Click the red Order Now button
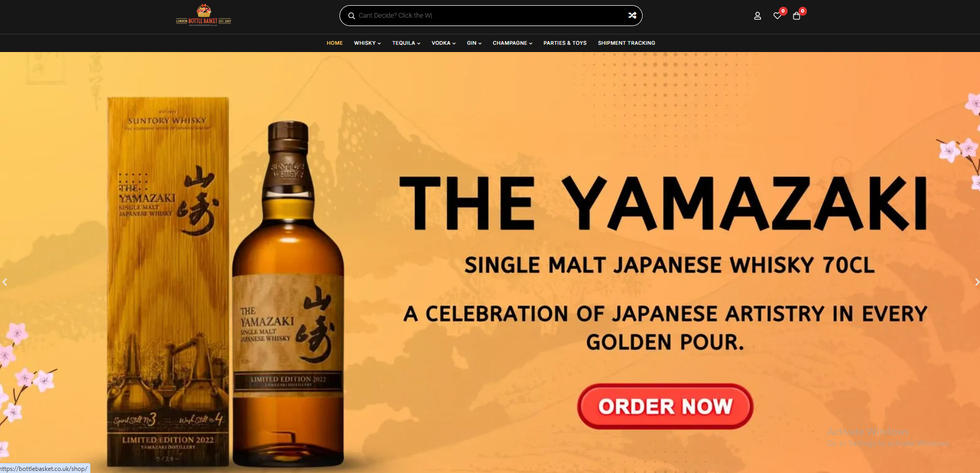Image resolution: width=980 pixels, height=473 pixels. pyautogui.click(x=665, y=406)
